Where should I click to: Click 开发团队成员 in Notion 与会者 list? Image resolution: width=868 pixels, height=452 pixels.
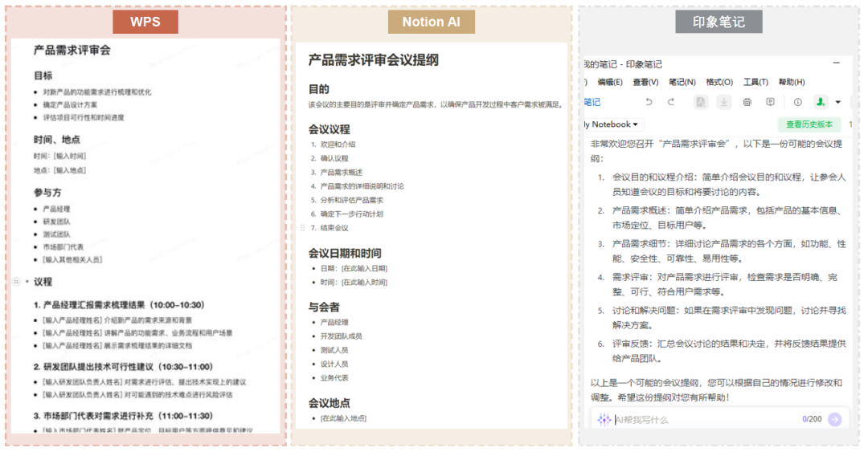(341, 336)
